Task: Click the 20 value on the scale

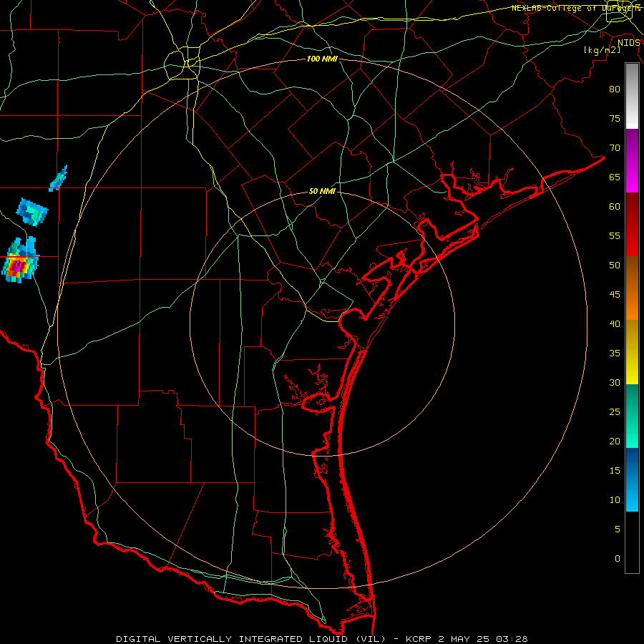Action: point(615,441)
